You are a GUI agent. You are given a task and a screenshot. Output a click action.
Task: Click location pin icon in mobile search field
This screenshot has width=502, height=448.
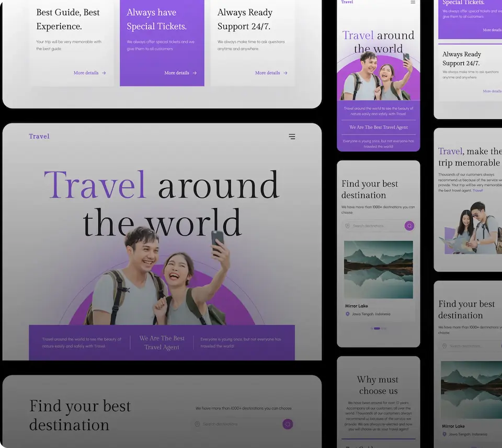pos(348,226)
